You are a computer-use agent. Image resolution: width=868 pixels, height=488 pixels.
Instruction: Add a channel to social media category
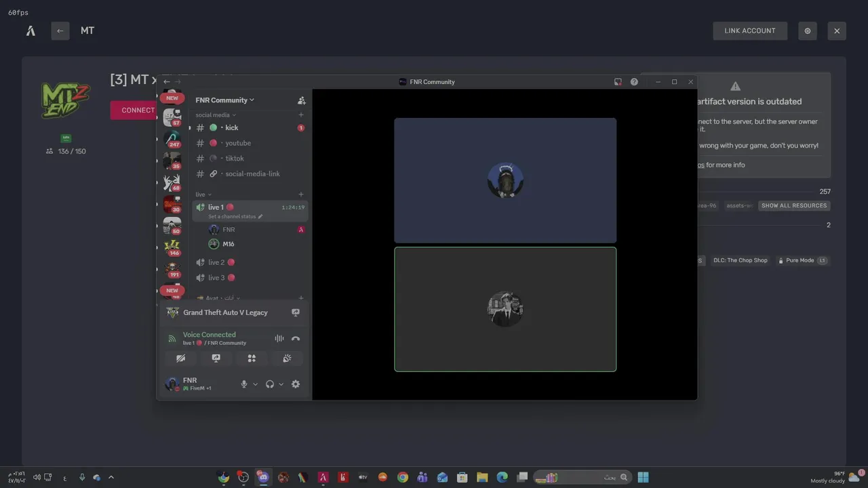pos(301,115)
